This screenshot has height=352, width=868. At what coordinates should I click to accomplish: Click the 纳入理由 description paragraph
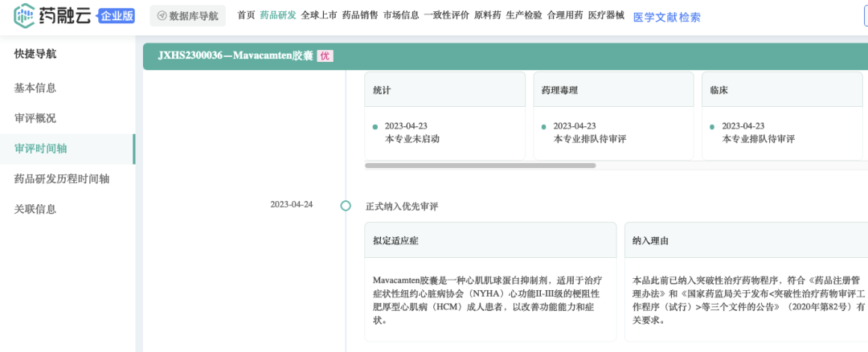coord(748,300)
